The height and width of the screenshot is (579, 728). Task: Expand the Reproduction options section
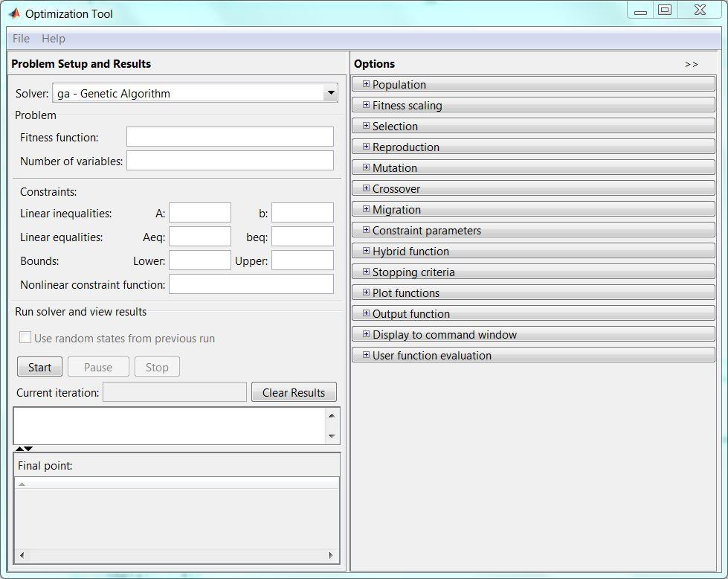366,147
